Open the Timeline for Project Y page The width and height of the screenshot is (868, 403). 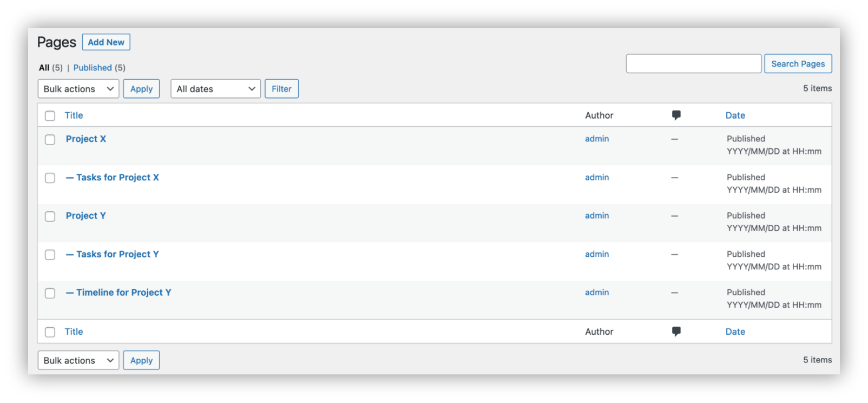point(119,292)
